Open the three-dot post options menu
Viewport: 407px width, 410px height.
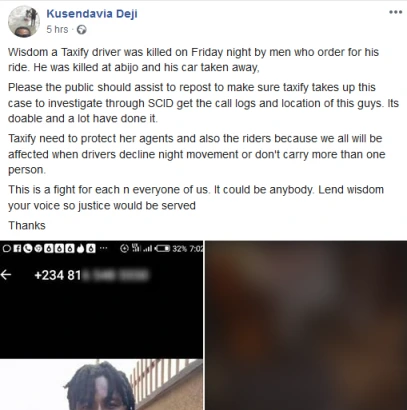pyautogui.click(x=395, y=12)
